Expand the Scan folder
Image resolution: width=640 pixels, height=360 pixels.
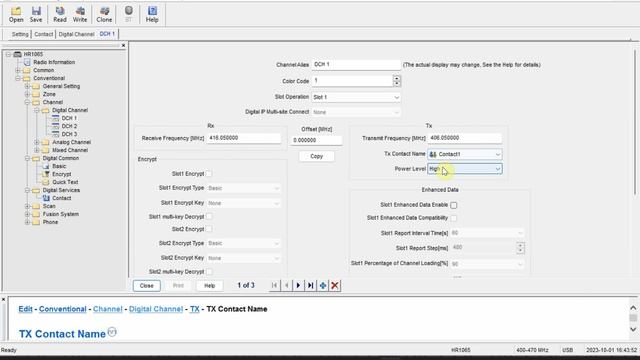[27, 206]
